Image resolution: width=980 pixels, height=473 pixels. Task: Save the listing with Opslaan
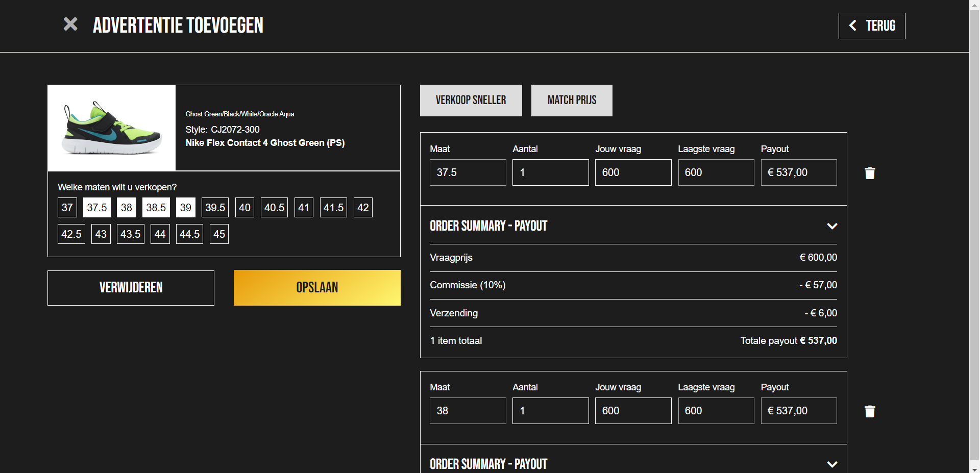(317, 288)
